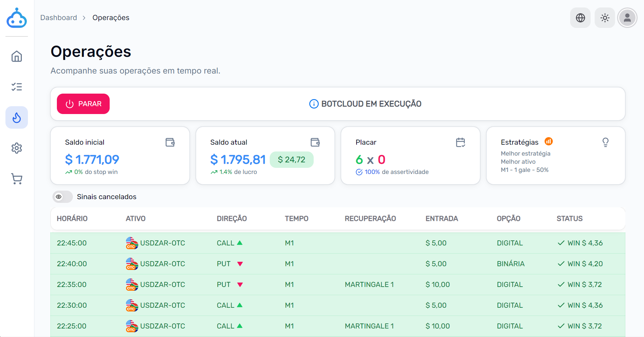The height and width of the screenshot is (337, 644).
Task: Click the wallet icon in Saldo inicial card
Action: pos(170,142)
